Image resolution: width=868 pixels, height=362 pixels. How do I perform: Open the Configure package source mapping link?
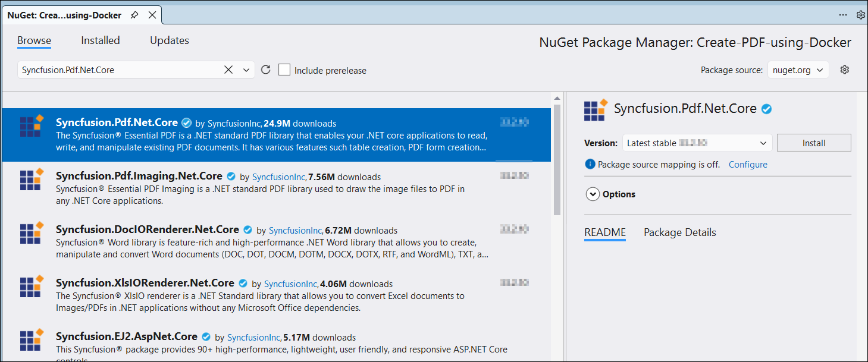[x=748, y=165]
